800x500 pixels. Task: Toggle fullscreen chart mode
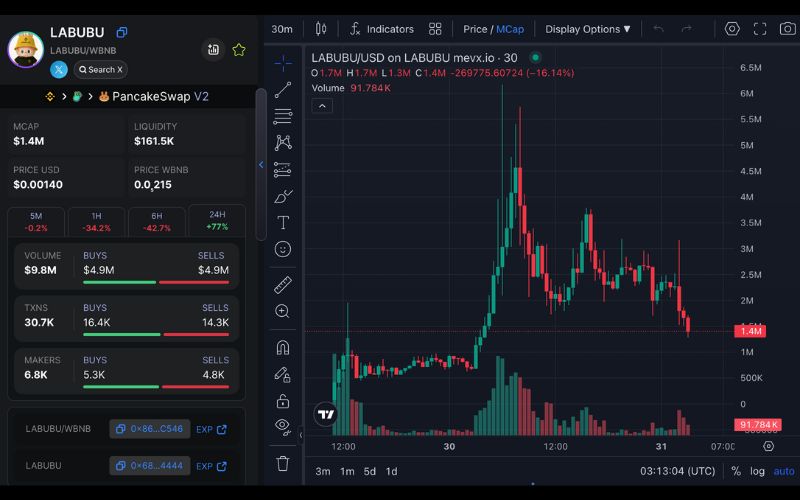click(x=760, y=29)
